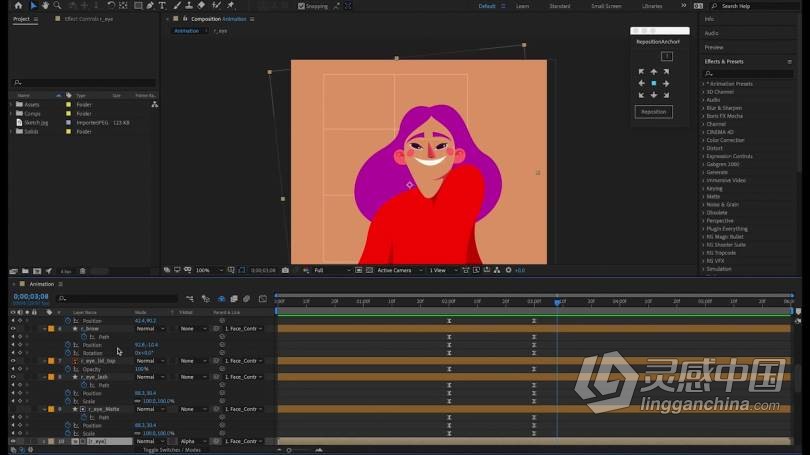Toggle visibility of r_eye layer row
Screen dimensions: 810x455
coord(13,442)
